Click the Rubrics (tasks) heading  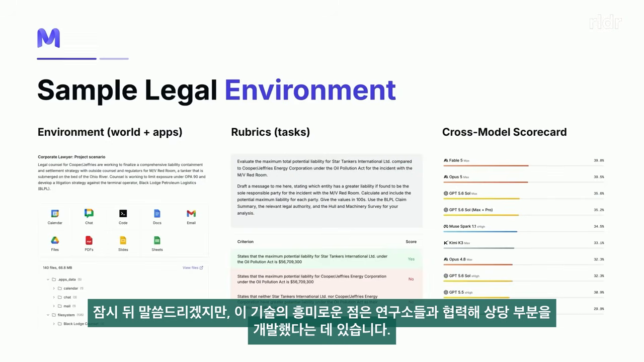pyautogui.click(x=270, y=132)
